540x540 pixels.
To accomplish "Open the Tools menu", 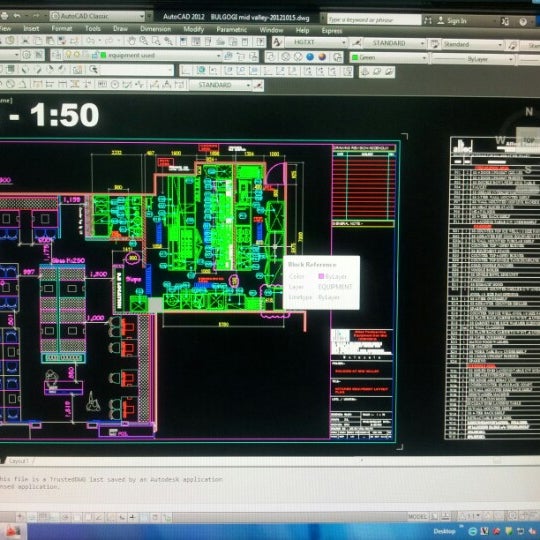I will click(x=93, y=29).
